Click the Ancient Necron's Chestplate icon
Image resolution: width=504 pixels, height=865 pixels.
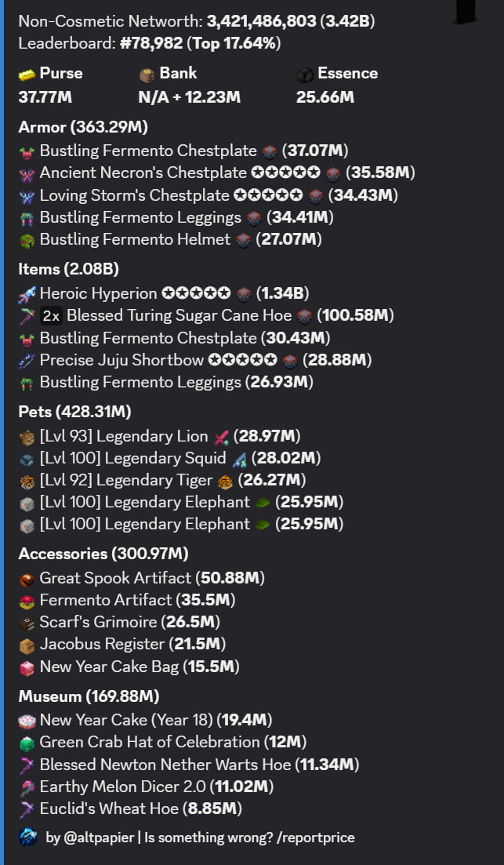tap(27, 173)
